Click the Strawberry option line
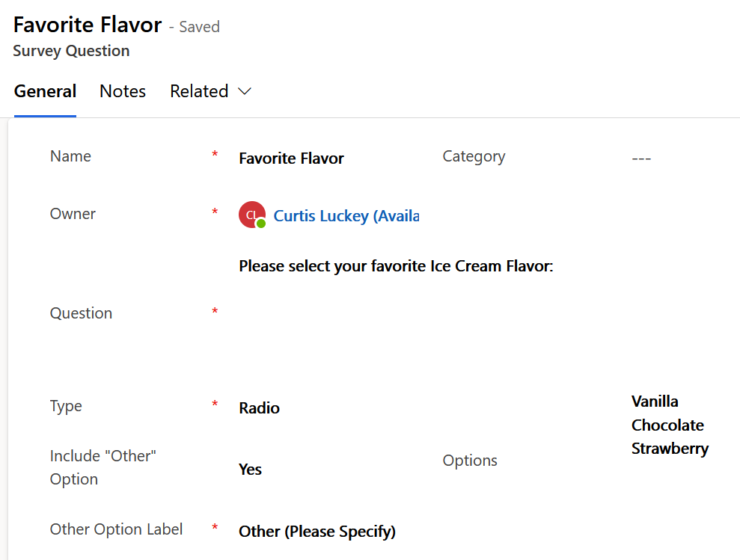This screenshot has height=560, width=740. tap(670, 449)
